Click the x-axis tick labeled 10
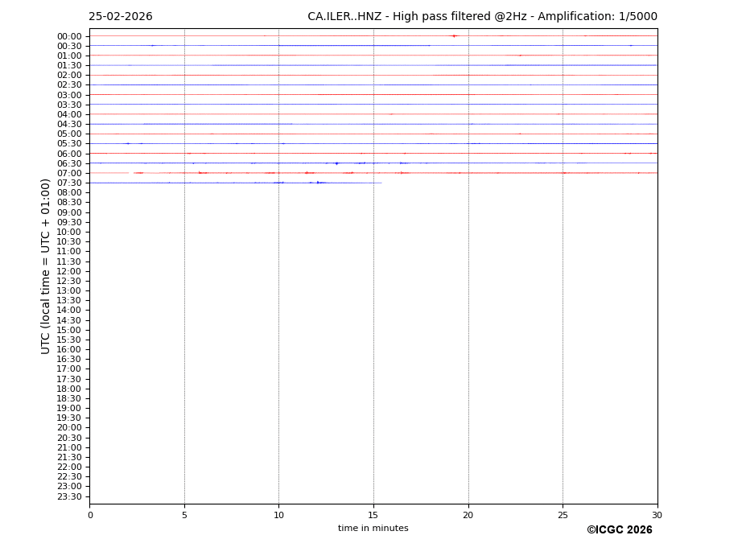The image size is (746, 560). [278, 515]
